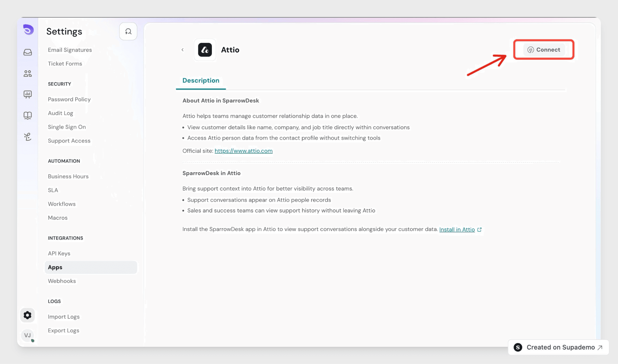The width and height of the screenshot is (618, 364).
Task: Select Apps in Integrations
Action: [91, 267]
